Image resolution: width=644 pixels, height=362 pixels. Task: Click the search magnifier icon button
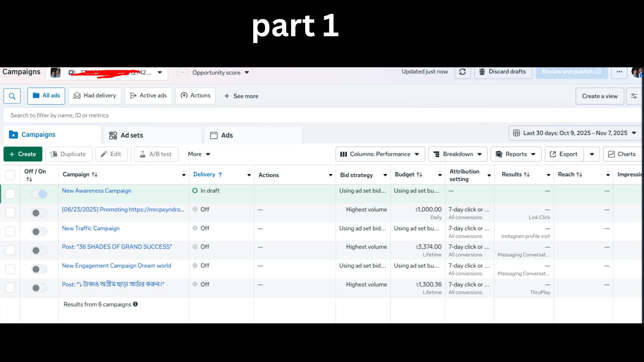coord(12,96)
